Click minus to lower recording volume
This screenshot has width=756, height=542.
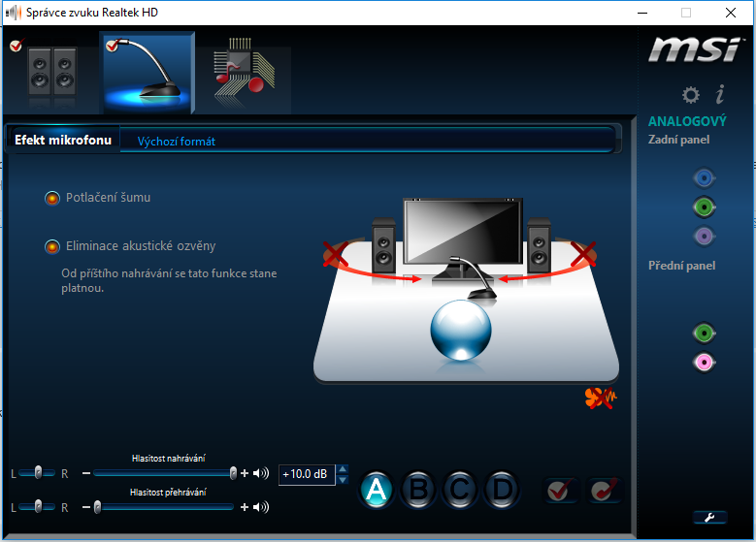(86, 473)
